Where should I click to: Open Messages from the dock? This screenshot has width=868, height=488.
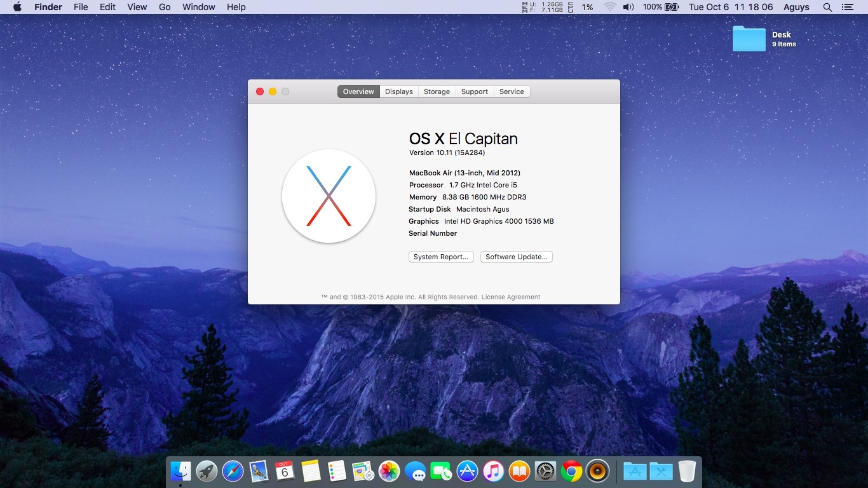click(x=415, y=471)
